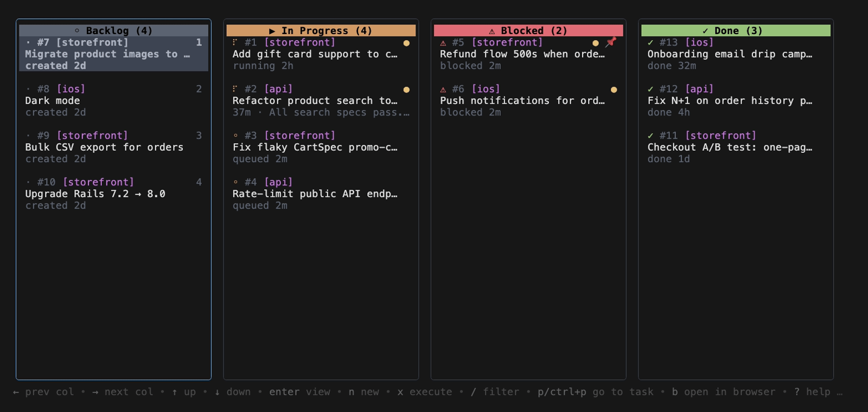
Task: Select Add gift card support task
Action: pos(321,54)
